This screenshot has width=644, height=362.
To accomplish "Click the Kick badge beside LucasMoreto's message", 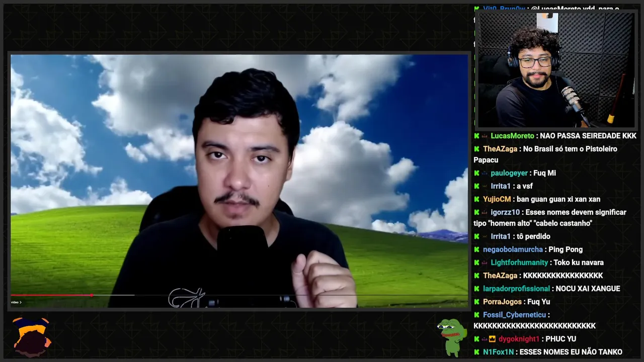I will click(x=476, y=136).
